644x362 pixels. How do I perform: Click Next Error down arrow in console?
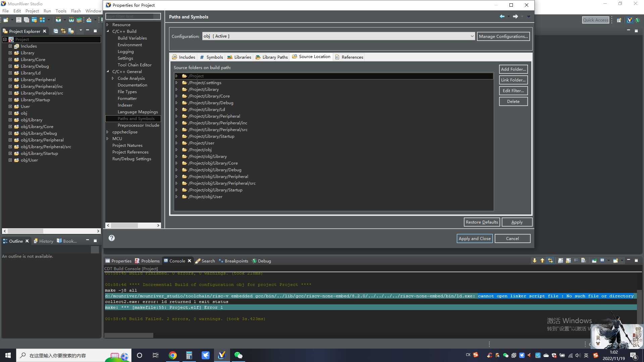point(534,261)
